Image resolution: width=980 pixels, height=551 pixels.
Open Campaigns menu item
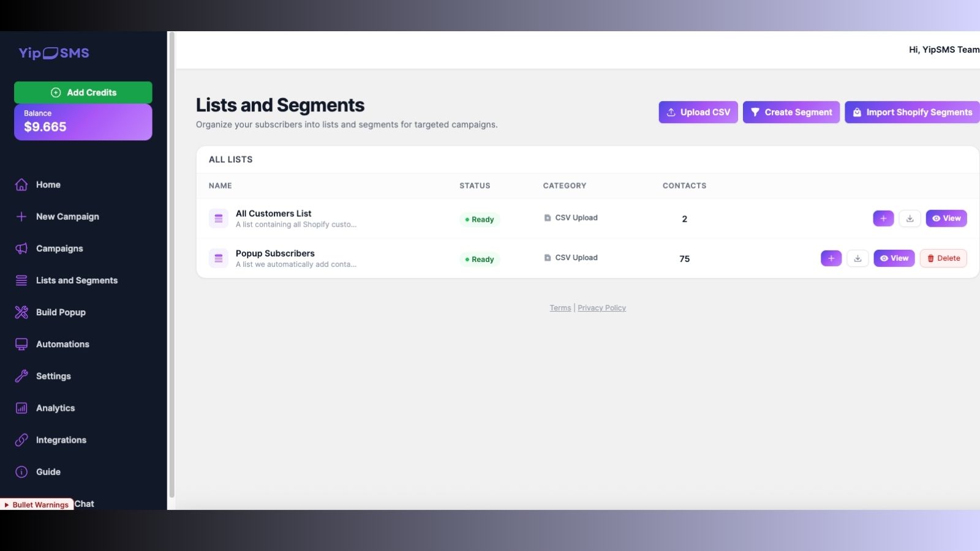point(59,249)
